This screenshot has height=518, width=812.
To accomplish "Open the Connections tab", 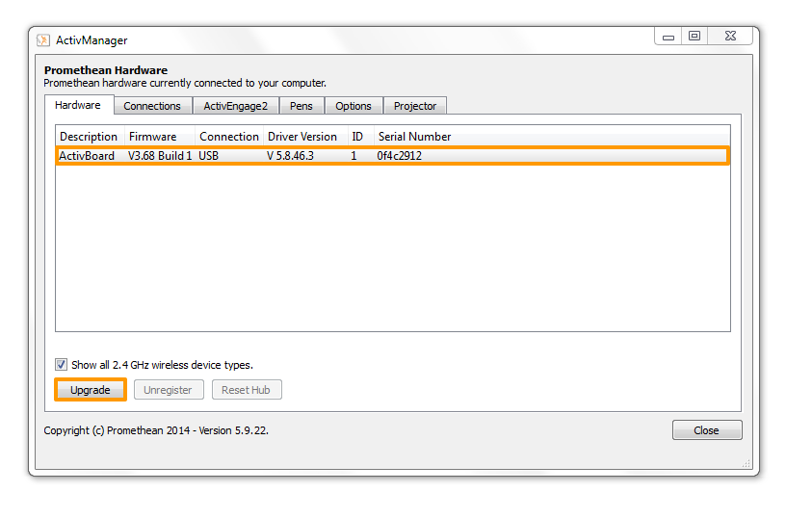I will tap(152, 106).
